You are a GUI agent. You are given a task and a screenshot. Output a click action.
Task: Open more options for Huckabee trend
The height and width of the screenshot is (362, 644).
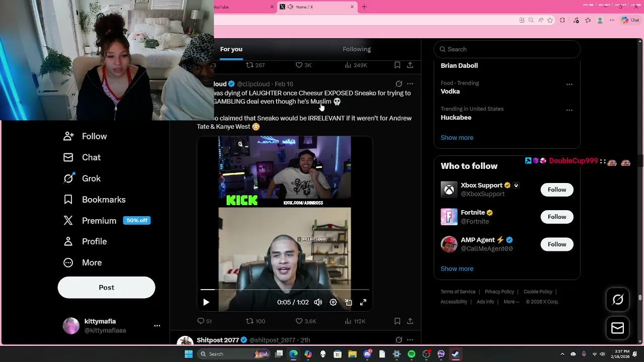pyautogui.click(x=569, y=110)
